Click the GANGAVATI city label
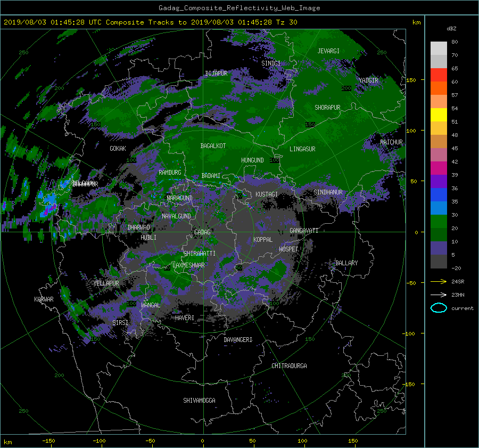This screenshot has width=479, height=448. (304, 231)
